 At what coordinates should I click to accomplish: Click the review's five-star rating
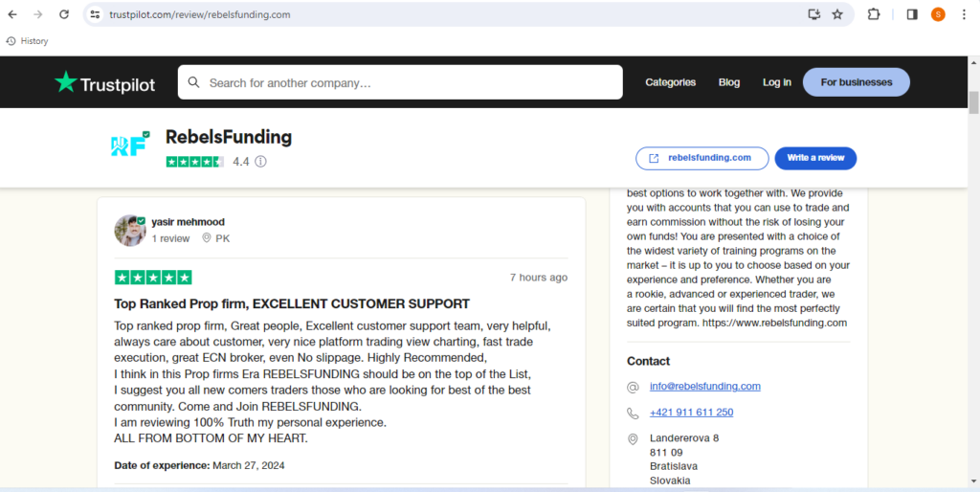tap(153, 278)
